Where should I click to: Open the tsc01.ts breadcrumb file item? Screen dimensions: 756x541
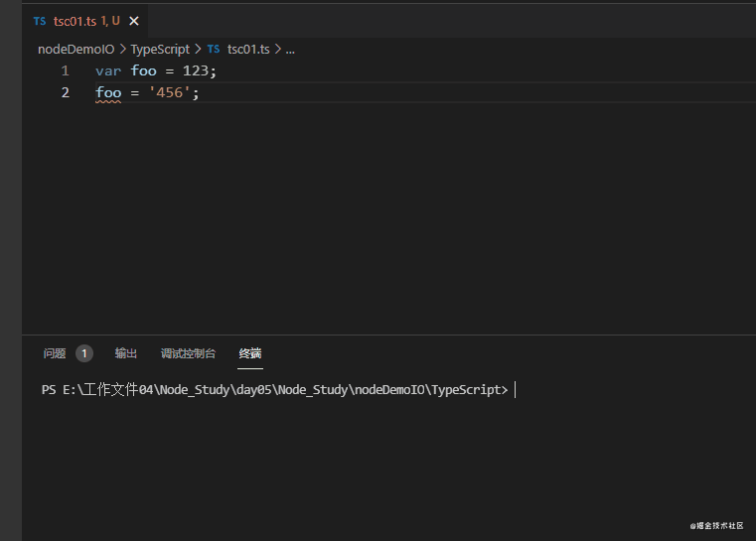point(248,50)
